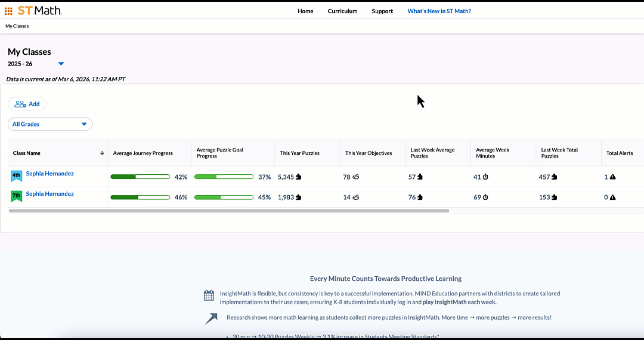The height and width of the screenshot is (340, 644).
Task: Sort table by Class Name arrow
Action: tap(102, 153)
